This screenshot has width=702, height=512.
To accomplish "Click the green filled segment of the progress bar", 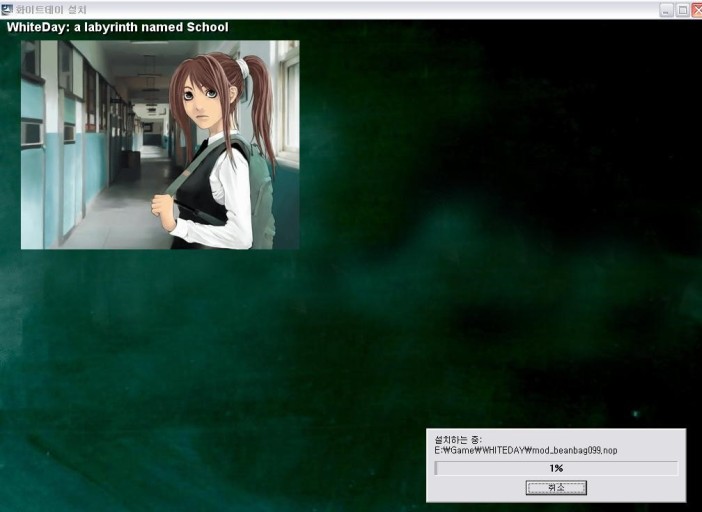I will (x=436, y=468).
